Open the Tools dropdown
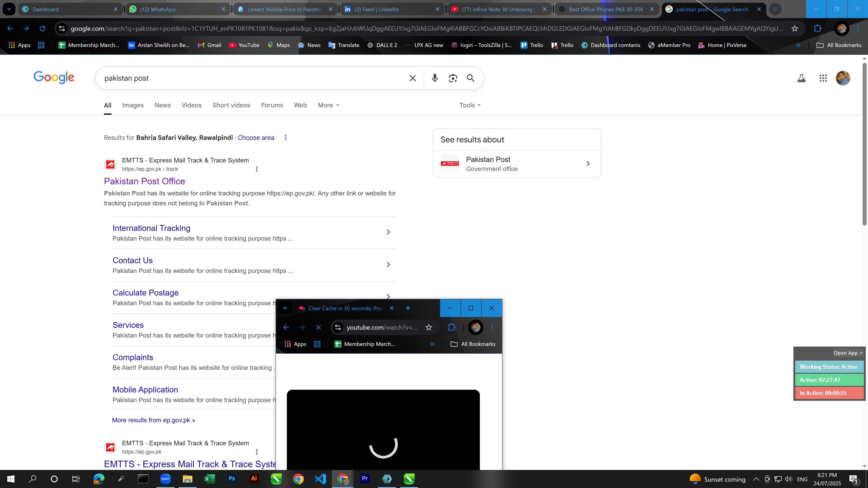This screenshot has height=488, width=868. (x=470, y=105)
